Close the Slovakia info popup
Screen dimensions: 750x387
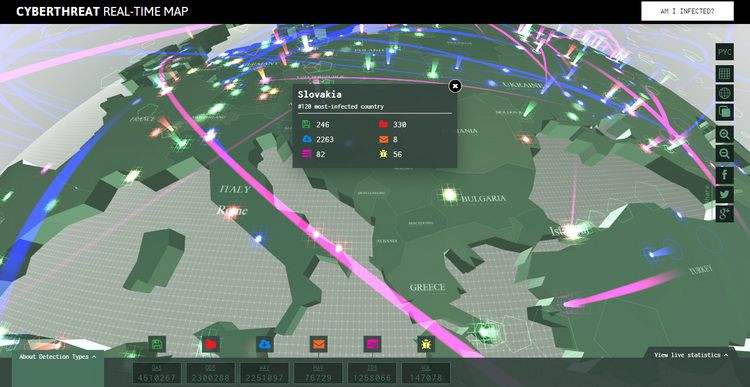click(x=455, y=86)
